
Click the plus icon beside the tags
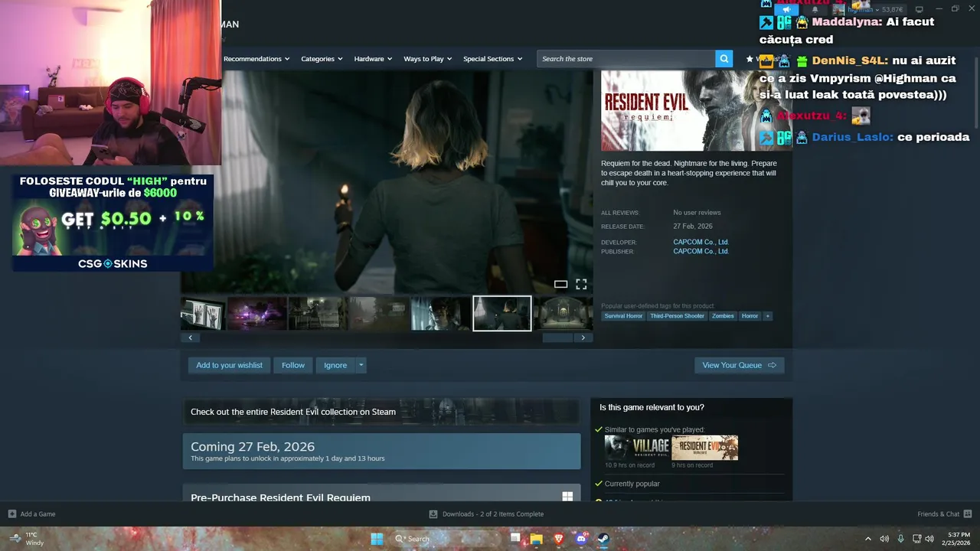[767, 316]
